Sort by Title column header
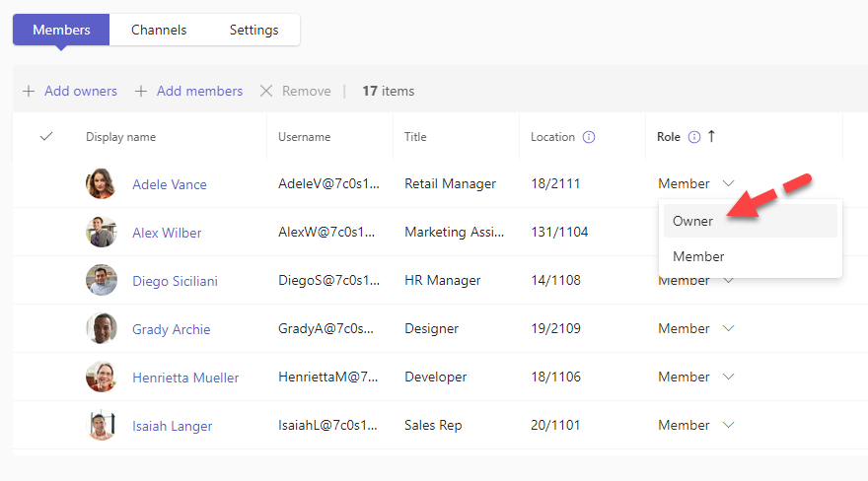The image size is (868, 481). coord(415,137)
